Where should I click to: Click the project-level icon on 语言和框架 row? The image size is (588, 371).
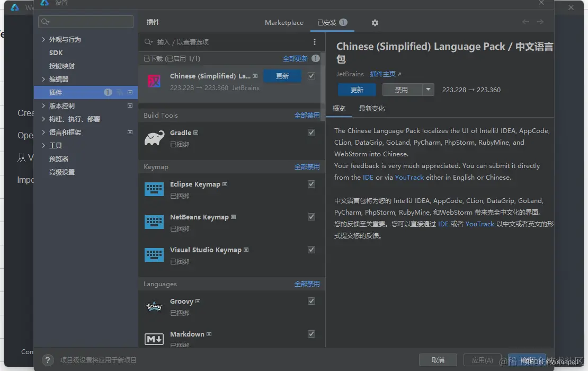pyautogui.click(x=130, y=132)
